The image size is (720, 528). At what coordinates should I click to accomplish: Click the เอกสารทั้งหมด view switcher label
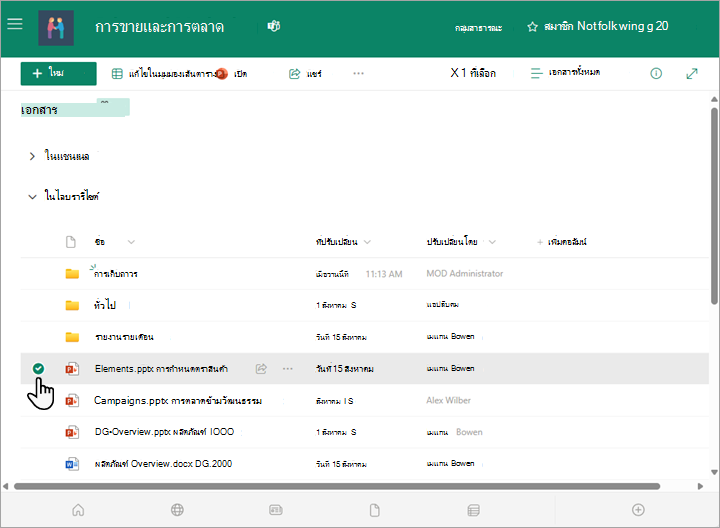point(574,72)
